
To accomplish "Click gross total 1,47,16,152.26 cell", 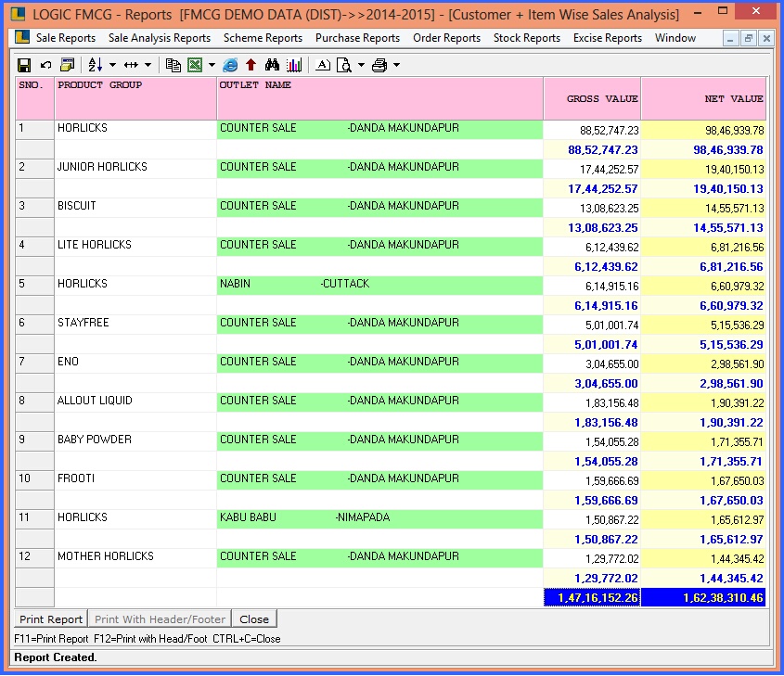I will 593,598.
